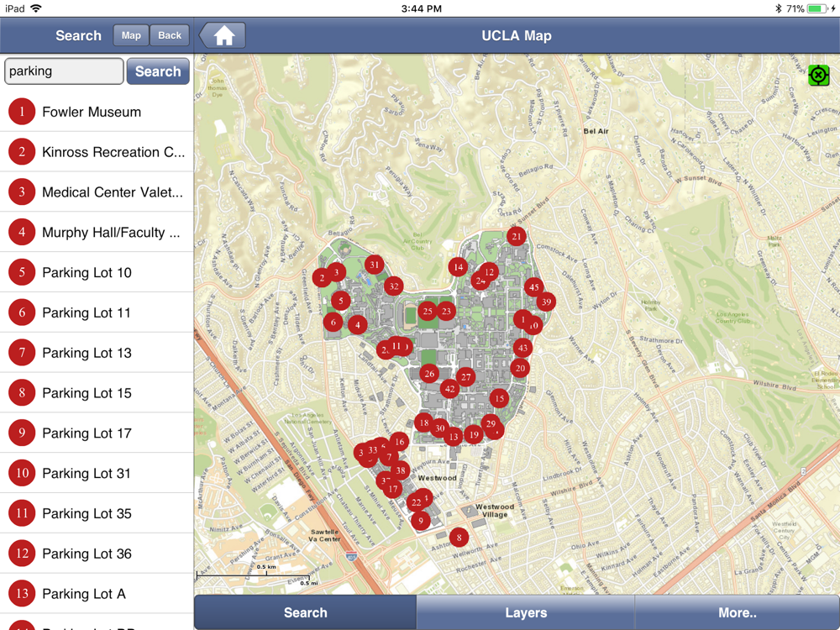This screenshot has height=630, width=840.
Task: Choose map marker 42
Action: click(450, 390)
